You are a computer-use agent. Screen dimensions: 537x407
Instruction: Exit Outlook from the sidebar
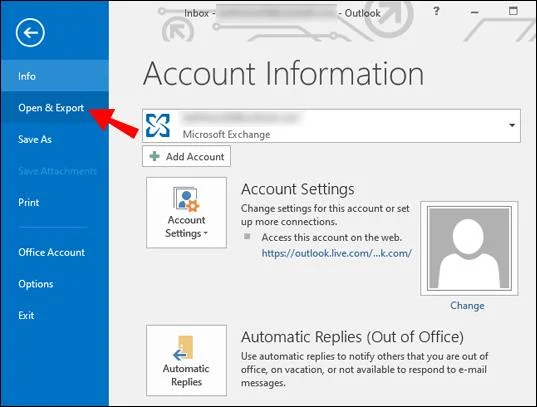click(55, 315)
